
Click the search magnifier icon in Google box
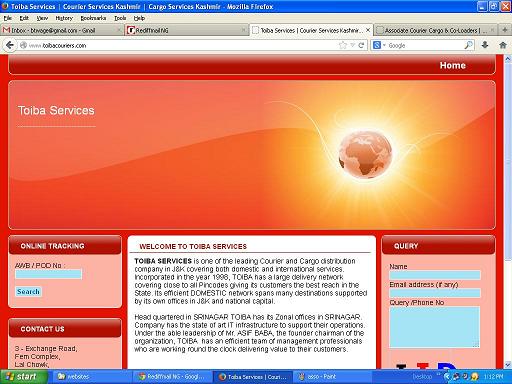468,45
